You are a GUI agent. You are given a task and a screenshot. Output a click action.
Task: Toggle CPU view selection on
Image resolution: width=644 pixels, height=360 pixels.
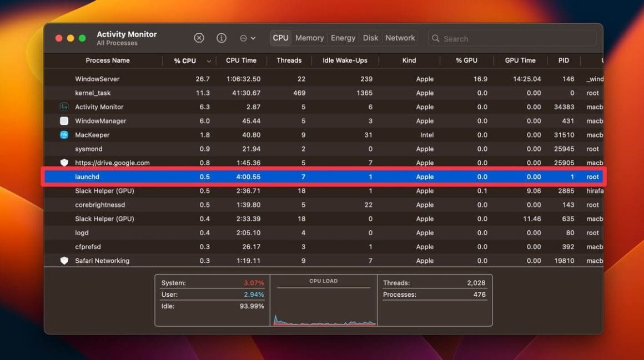[x=280, y=38]
